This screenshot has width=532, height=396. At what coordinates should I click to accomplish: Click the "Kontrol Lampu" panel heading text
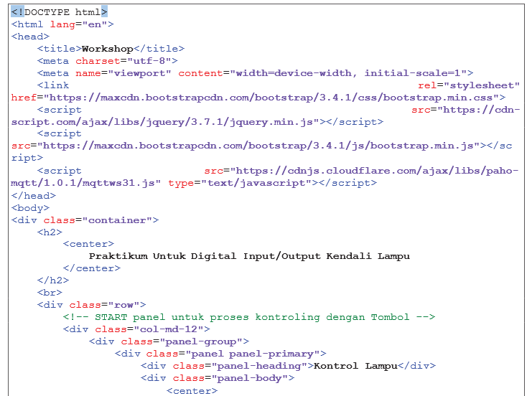[355, 366]
